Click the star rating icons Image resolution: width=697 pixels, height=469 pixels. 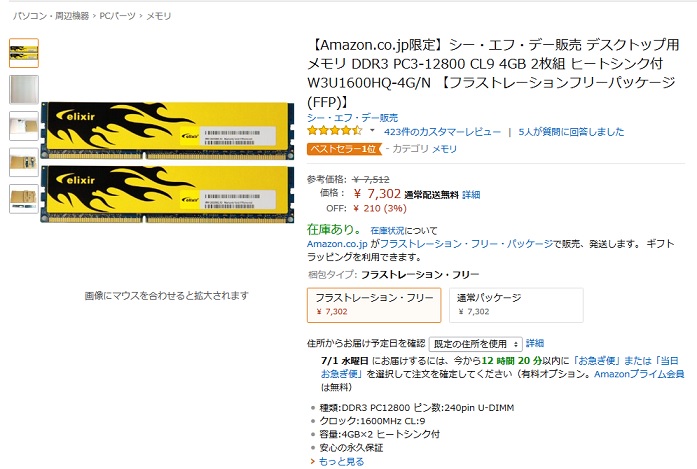click(x=335, y=131)
